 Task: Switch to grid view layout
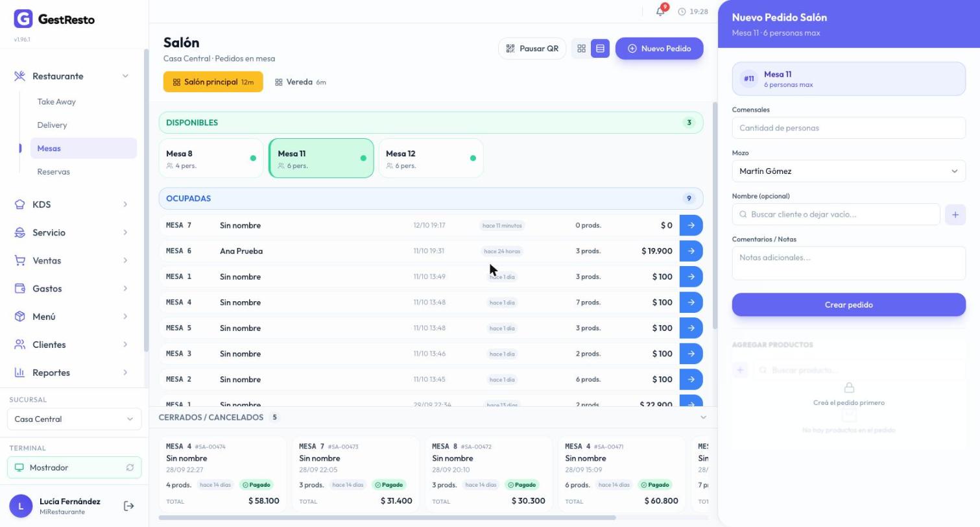point(581,49)
